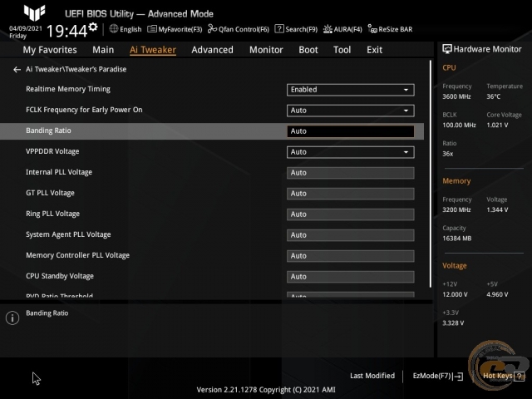
Task: Click the globe language icon
Action: coord(114,29)
